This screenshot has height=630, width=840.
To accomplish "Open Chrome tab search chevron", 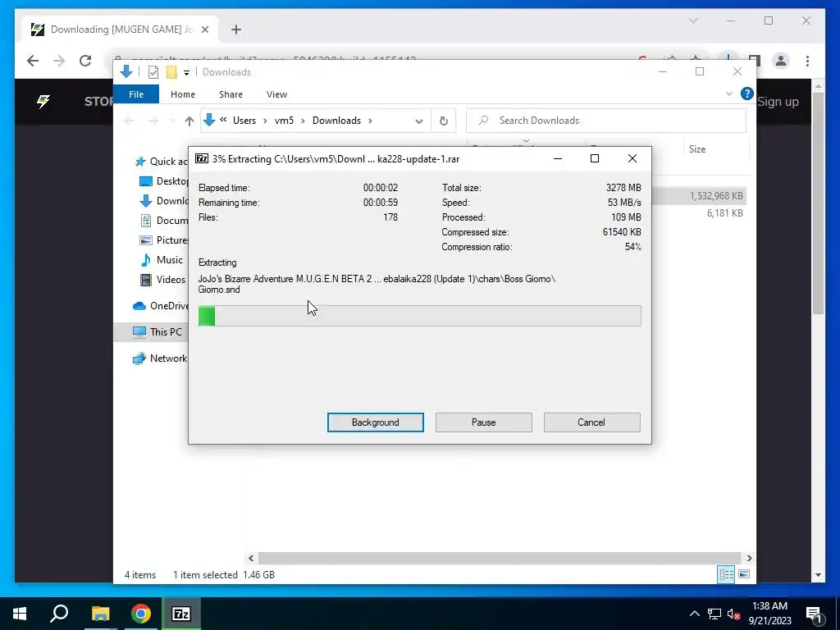I will click(x=693, y=21).
